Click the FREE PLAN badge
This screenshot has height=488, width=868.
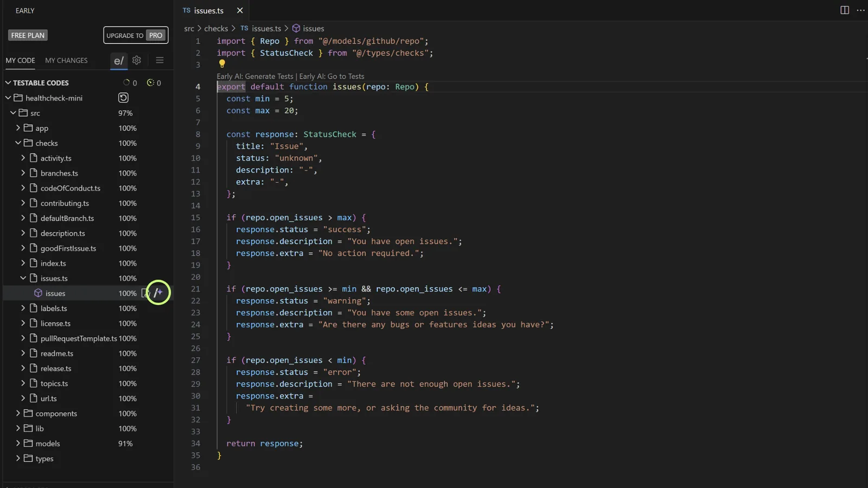(x=28, y=35)
